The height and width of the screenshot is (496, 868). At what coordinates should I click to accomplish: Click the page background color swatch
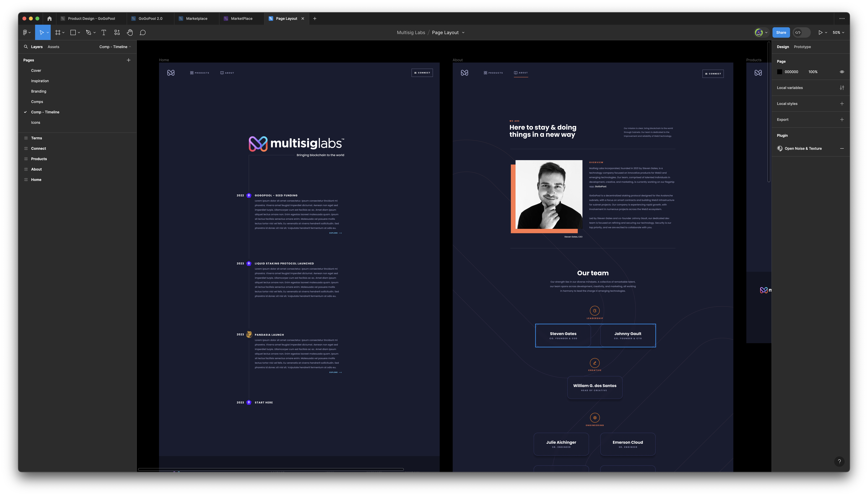779,72
